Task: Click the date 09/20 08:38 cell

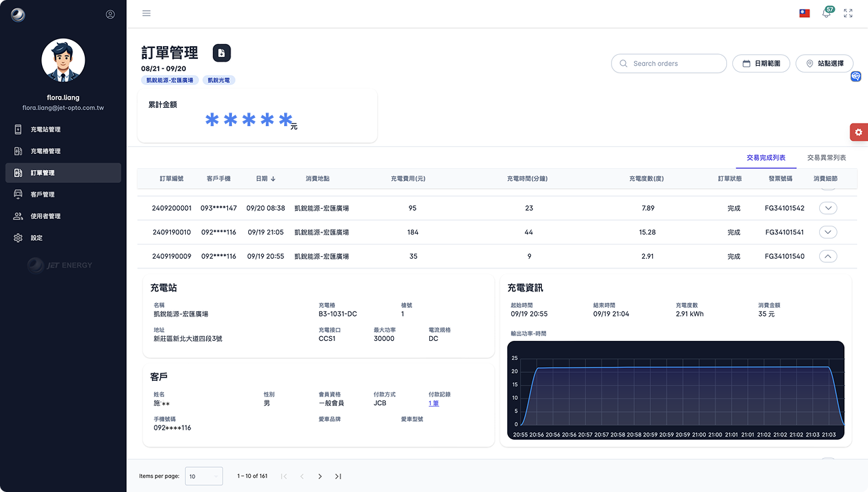Action: point(266,208)
